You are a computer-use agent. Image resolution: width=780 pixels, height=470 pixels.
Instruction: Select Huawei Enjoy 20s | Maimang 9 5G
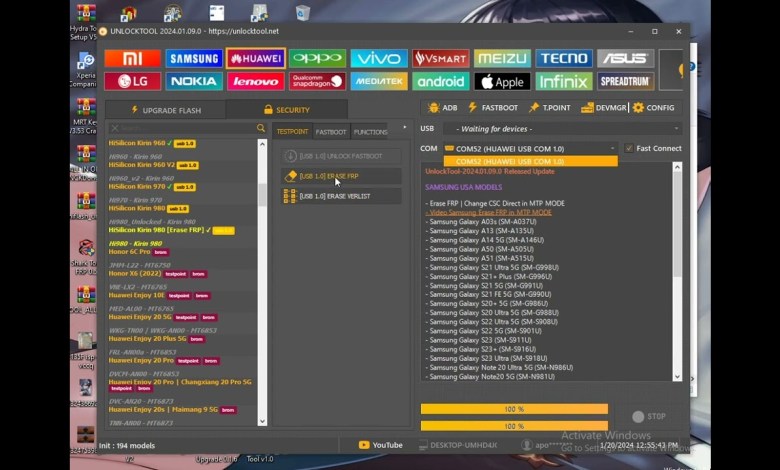173,410
